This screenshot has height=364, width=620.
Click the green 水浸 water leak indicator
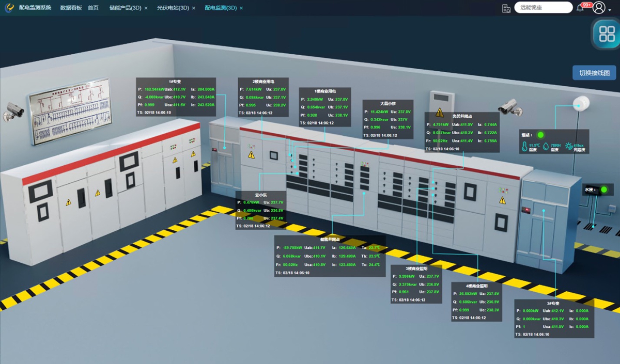(x=603, y=189)
